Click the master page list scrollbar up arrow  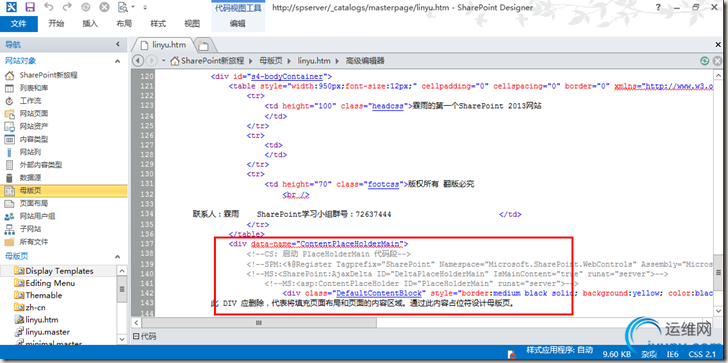[122, 271]
